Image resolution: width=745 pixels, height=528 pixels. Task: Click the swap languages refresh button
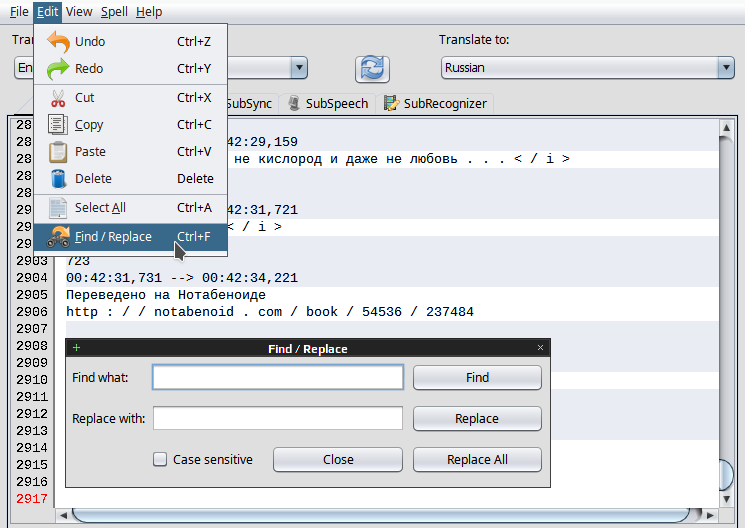point(372,68)
